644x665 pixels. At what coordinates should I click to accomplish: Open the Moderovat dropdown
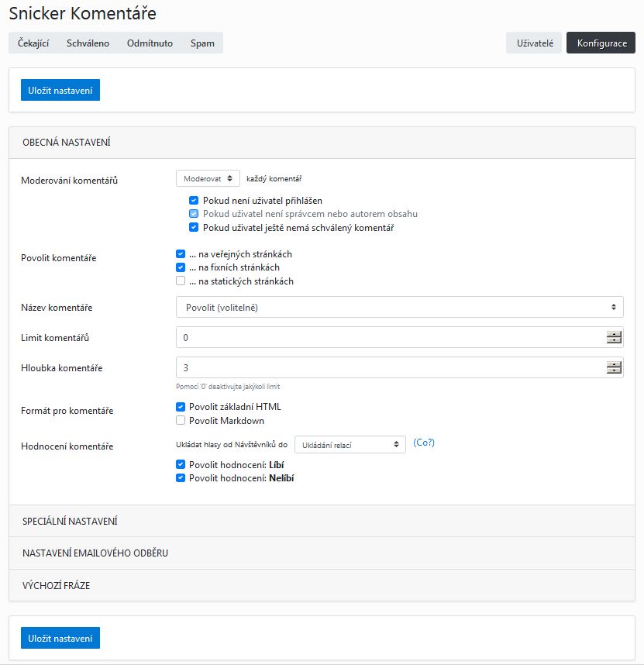click(208, 179)
